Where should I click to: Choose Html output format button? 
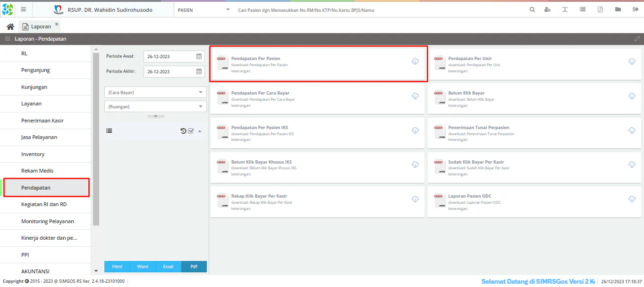(117, 267)
